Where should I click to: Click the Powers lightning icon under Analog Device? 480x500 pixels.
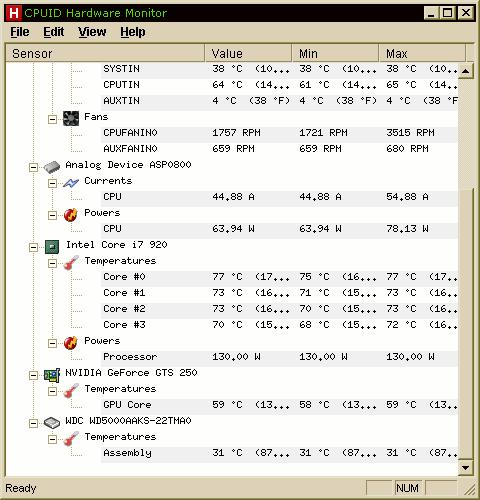coord(71,215)
